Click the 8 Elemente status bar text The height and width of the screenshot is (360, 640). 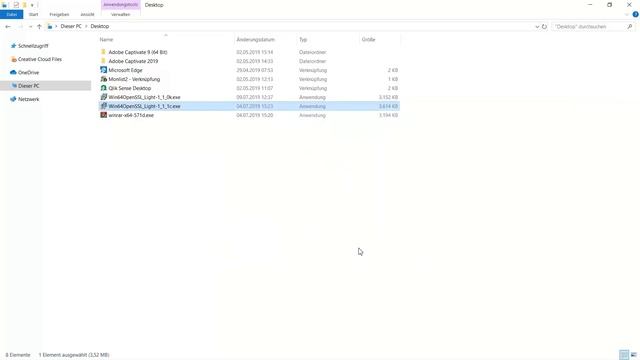click(18, 355)
